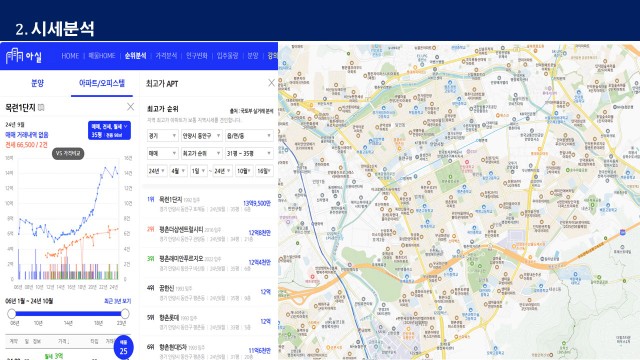Viewport: 640px width, 360px height.
Task: Open the 입주물량 menu item
Action: (227, 56)
